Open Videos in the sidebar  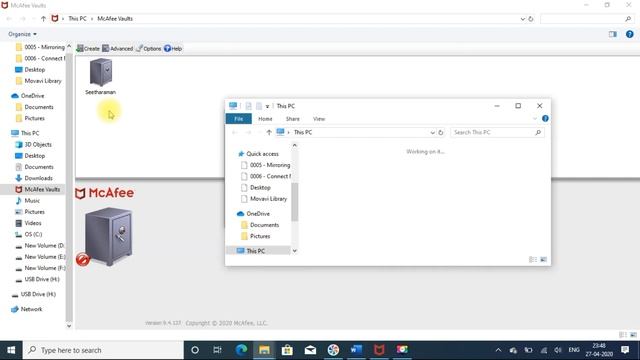pos(28,223)
